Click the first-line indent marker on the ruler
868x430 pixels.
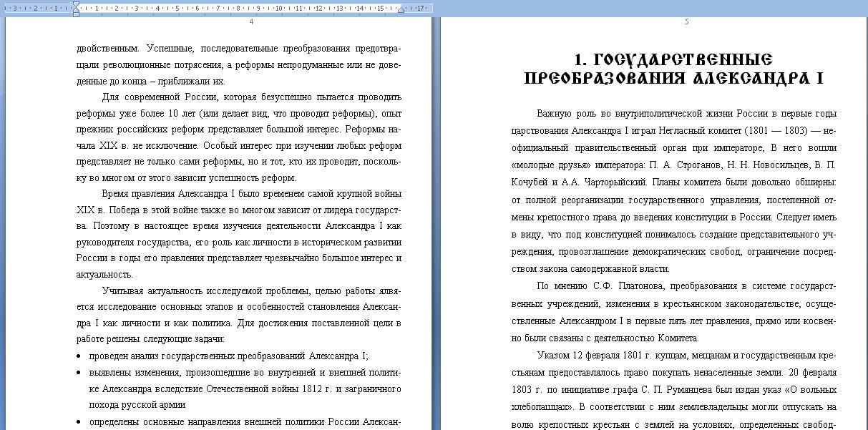pyautogui.click(x=76, y=4)
